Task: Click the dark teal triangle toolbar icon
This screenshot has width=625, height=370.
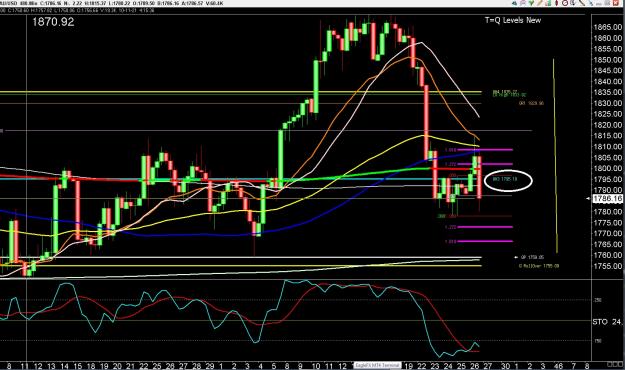Action: pos(514,3)
